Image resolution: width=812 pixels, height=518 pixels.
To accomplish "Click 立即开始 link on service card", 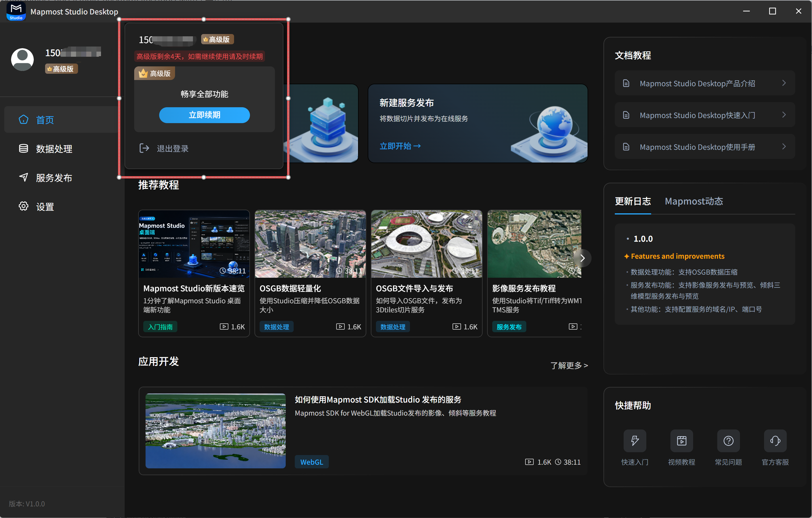I will (400, 146).
